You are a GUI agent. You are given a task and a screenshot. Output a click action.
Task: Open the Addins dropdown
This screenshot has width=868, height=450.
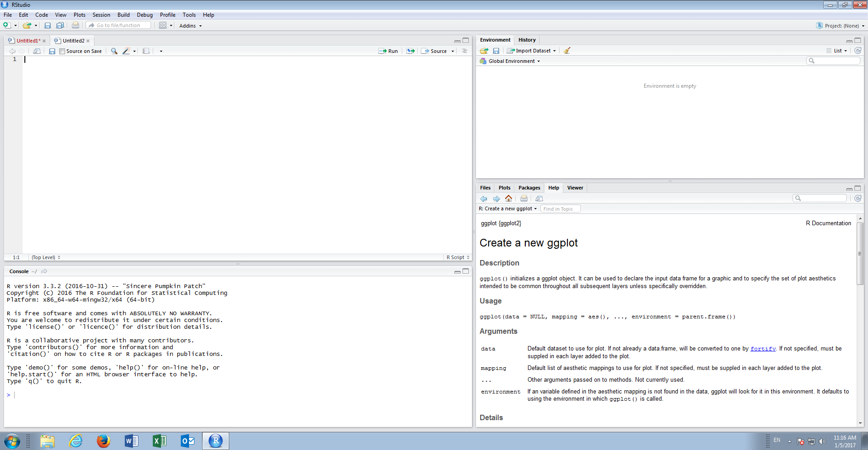(x=190, y=26)
